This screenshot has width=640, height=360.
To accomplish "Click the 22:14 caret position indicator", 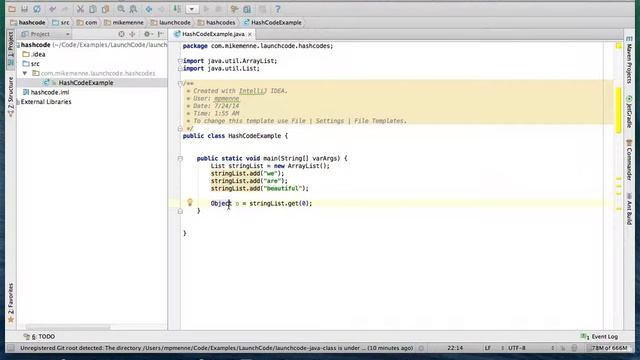I will [455, 348].
